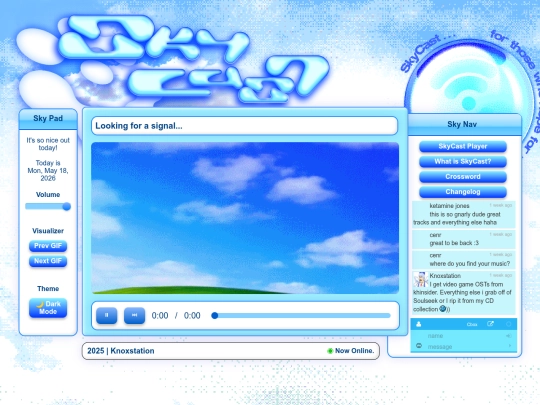Viewport: 540px width, 405px height.
Task: Open the What is SkyCast? page
Action: (463, 162)
